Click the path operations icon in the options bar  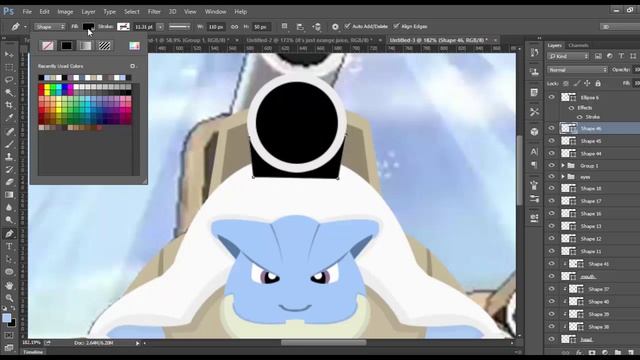(x=284, y=27)
